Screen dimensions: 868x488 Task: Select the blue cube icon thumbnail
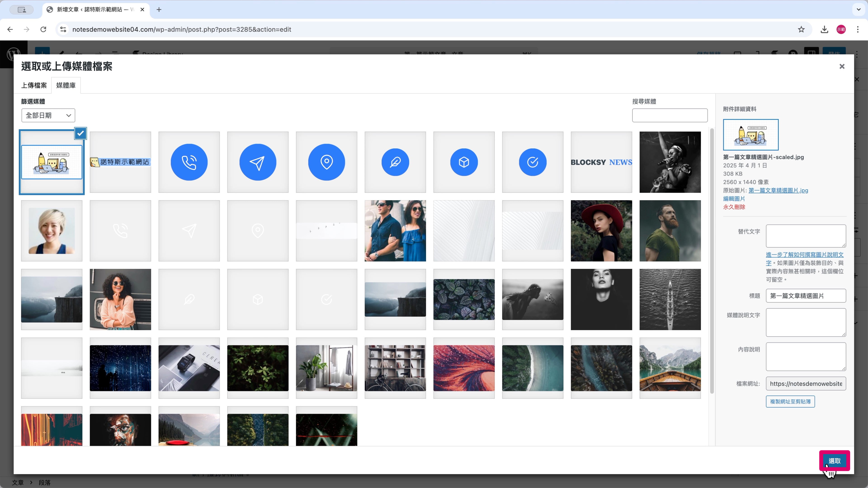point(464,162)
